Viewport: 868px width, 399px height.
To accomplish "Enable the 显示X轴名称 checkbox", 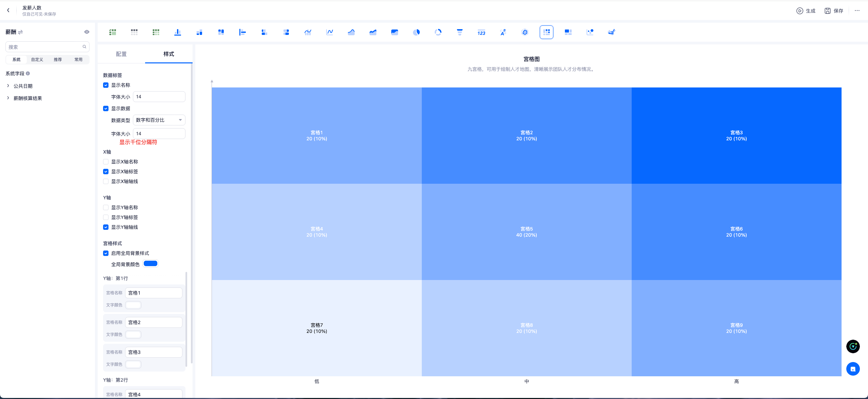I will coord(106,162).
